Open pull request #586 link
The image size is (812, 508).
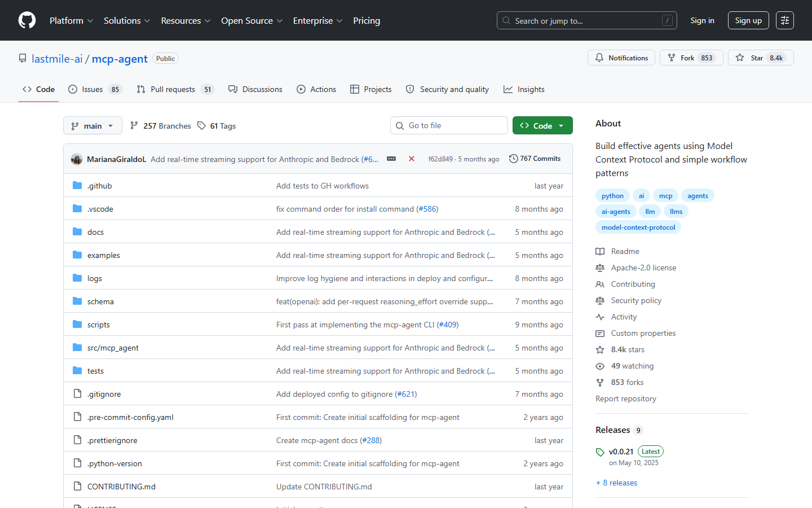(427, 209)
